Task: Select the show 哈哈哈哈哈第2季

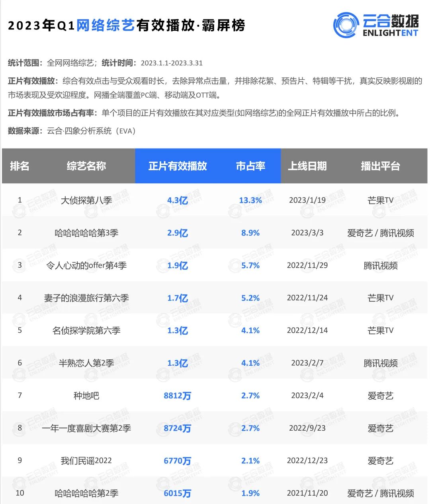Action: [x=86, y=493]
